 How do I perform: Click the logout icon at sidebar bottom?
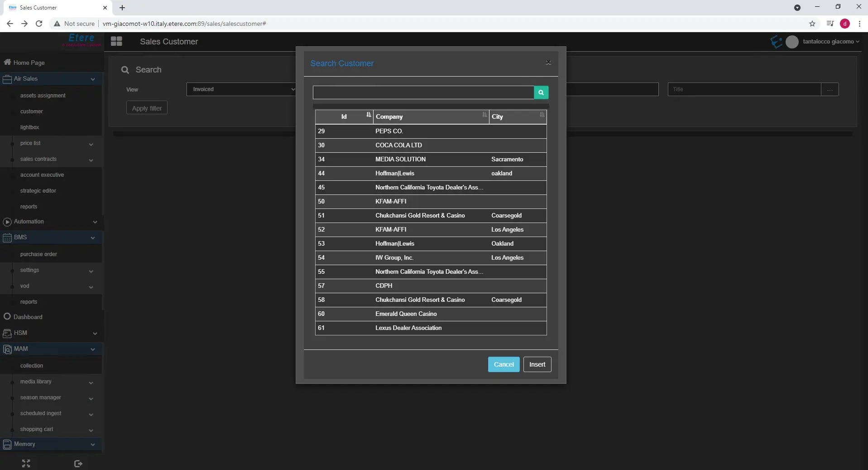[78, 463]
